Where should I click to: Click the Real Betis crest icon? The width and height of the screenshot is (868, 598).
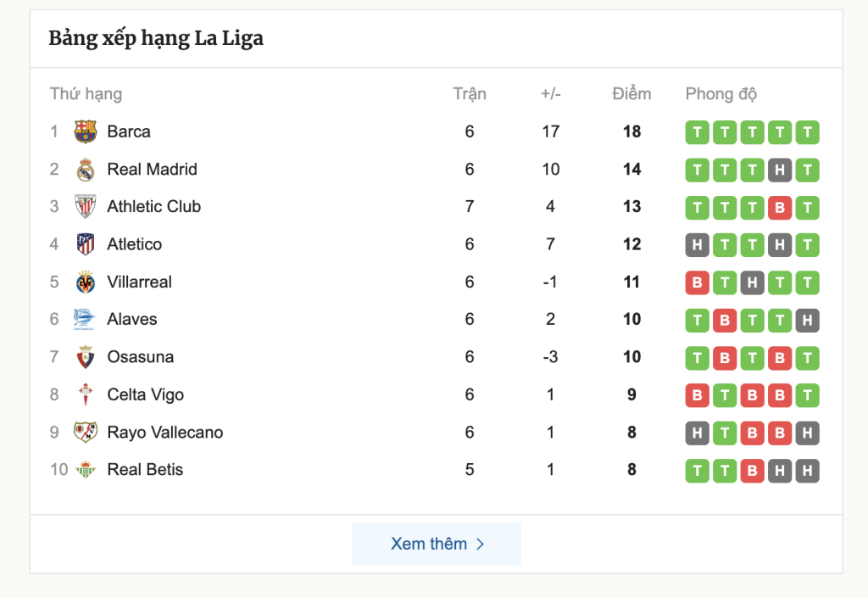[x=86, y=470]
